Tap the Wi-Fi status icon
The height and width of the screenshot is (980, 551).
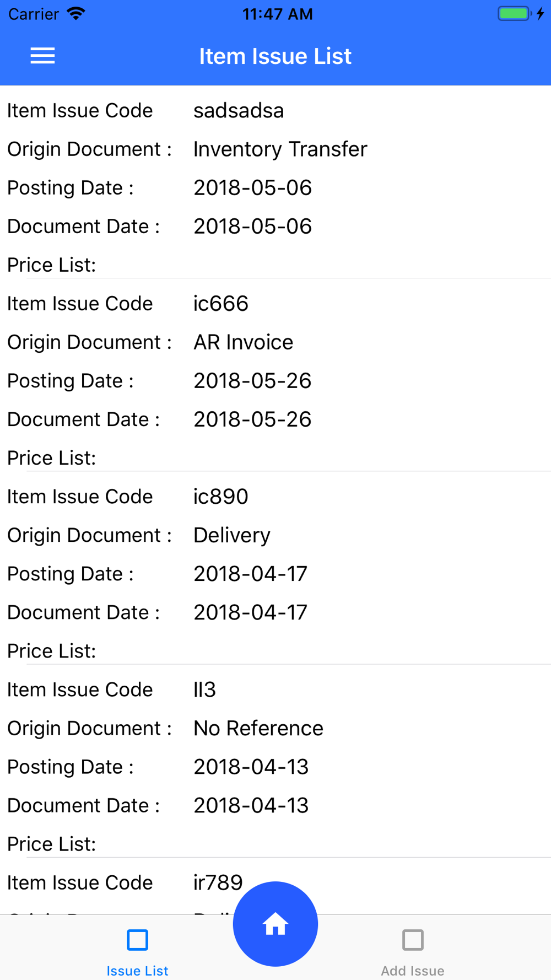click(76, 14)
